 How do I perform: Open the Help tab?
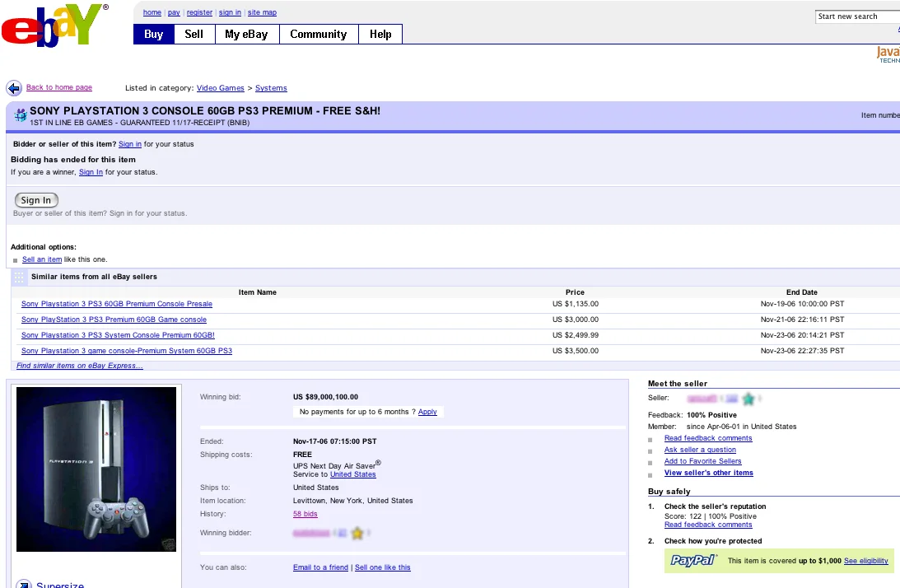click(380, 35)
